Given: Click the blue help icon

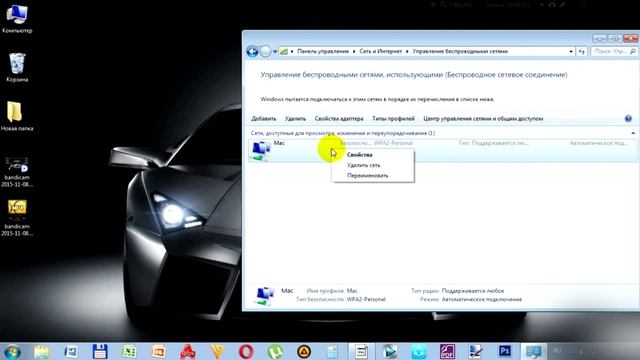Looking at the screenshot, I should click(628, 119).
